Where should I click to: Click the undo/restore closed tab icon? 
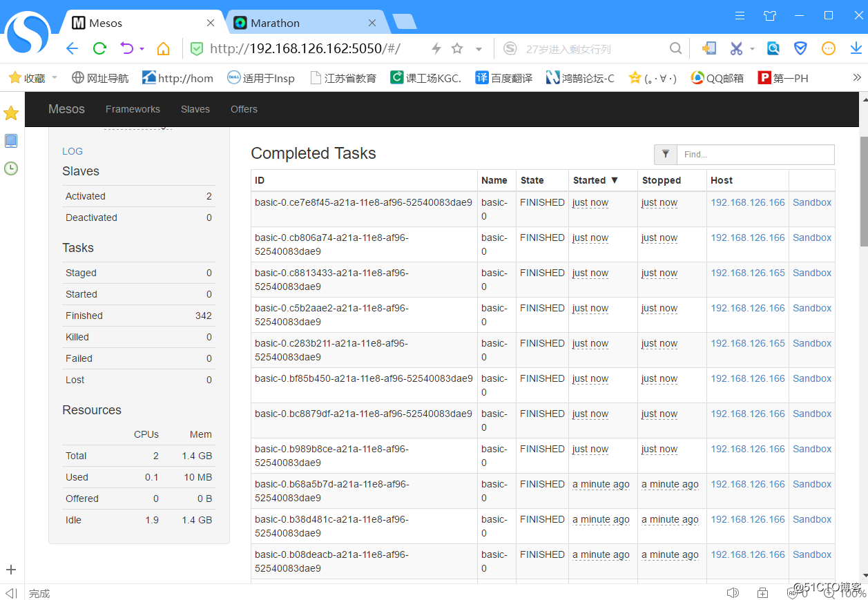pyautogui.click(x=126, y=48)
